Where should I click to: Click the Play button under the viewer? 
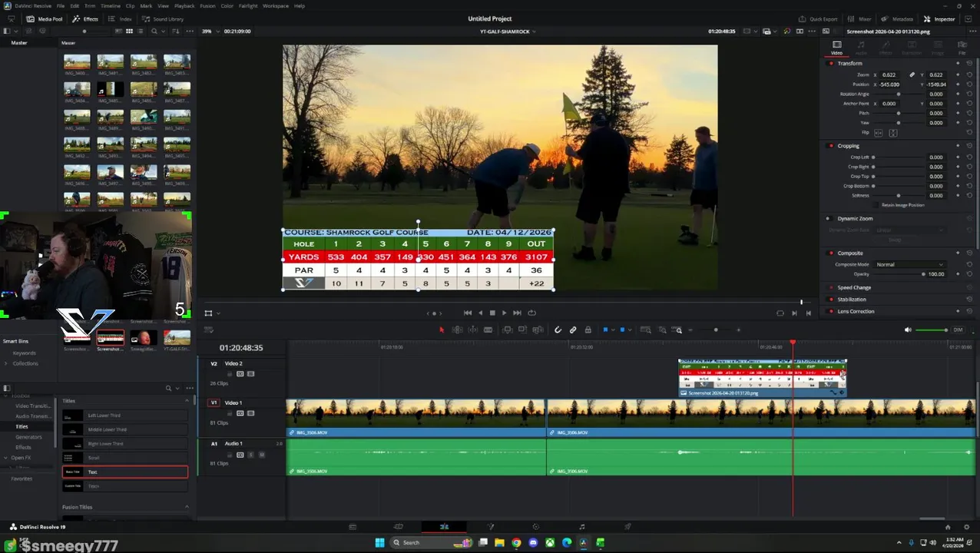504,313
